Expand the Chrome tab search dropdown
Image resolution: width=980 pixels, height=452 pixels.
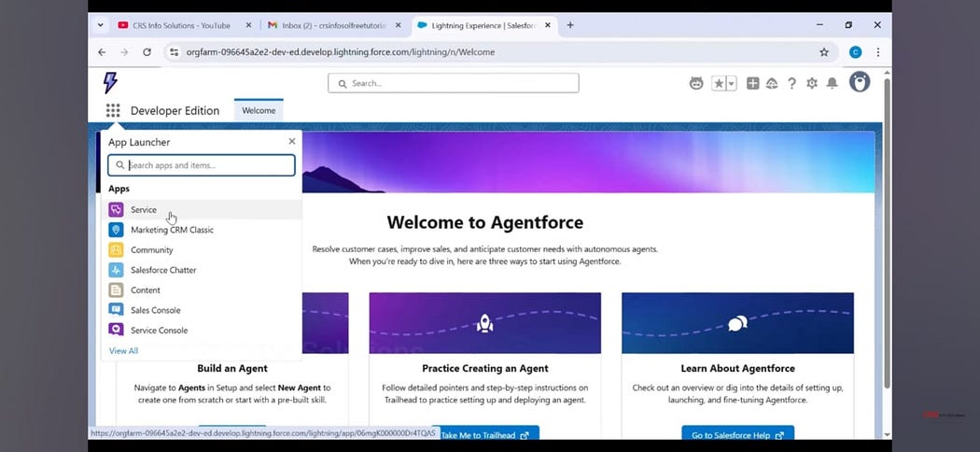coord(100,25)
